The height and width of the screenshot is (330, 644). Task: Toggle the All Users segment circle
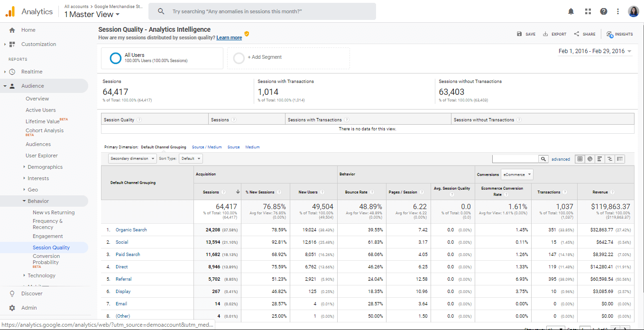click(x=115, y=58)
